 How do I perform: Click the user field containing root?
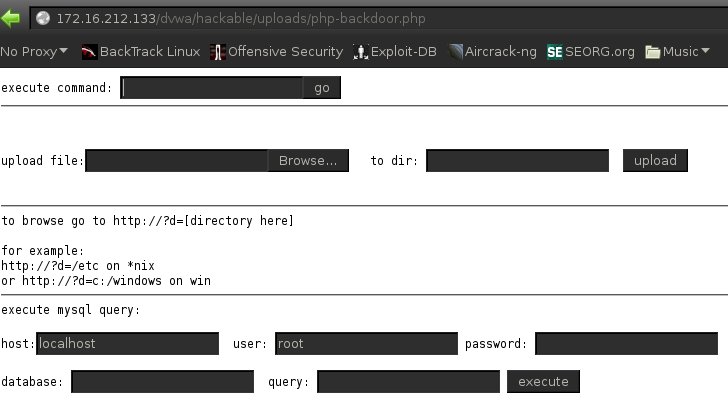pyautogui.click(x=365, y=344)
